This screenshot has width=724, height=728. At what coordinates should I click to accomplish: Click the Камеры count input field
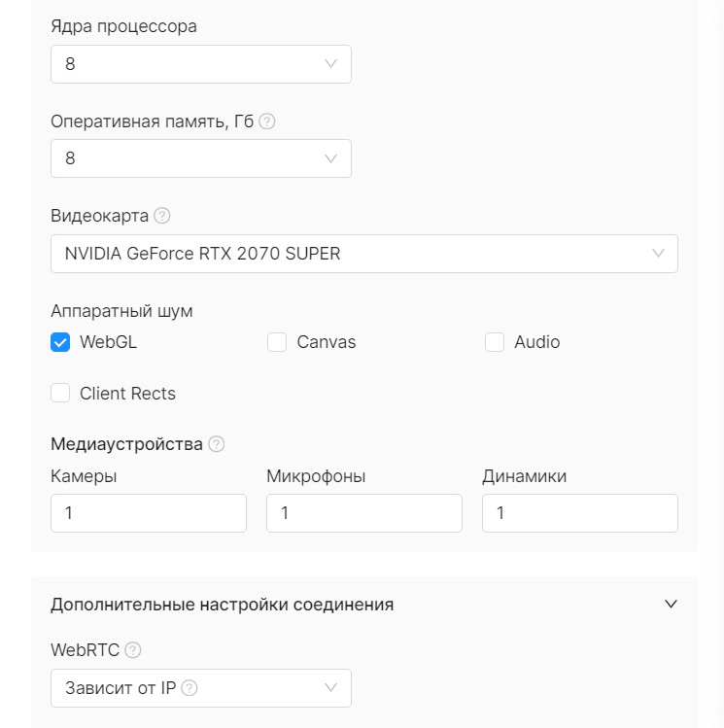click(x=149, y=513)
